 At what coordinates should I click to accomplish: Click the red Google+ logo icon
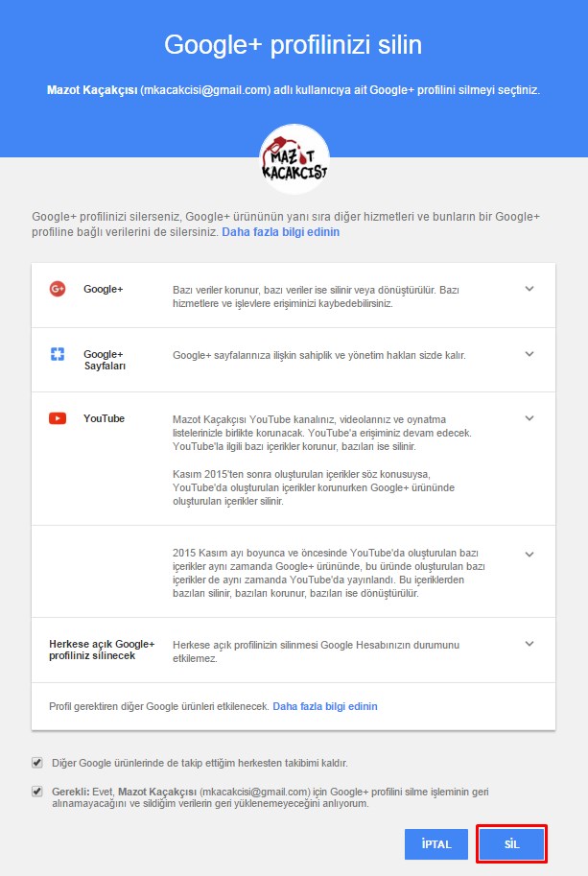pos(58,289)
